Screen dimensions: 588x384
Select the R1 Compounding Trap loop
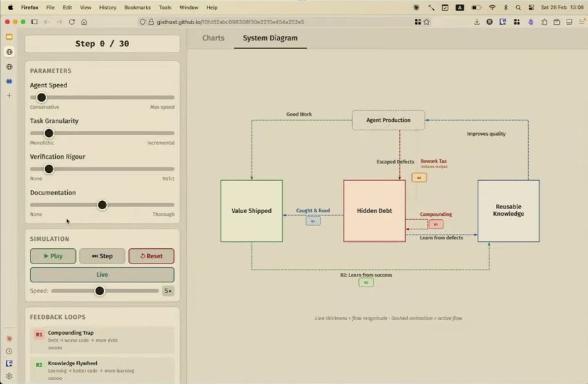pyautogui.click(x=102, y=340)
